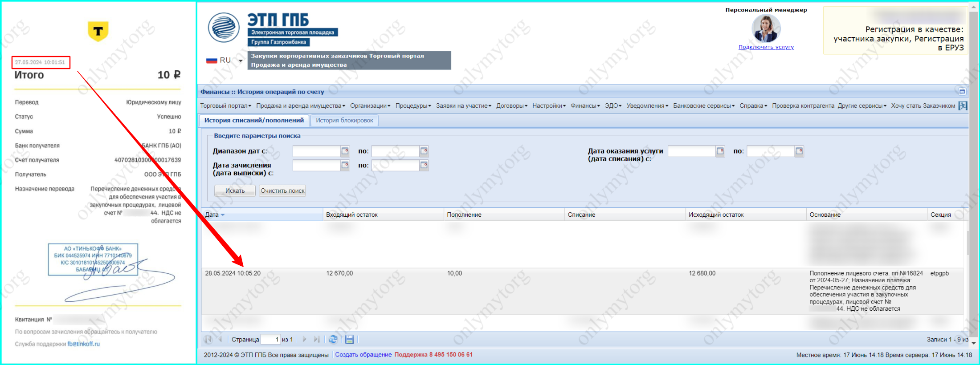The width and height of the screenshot is (980, 365).
Task: Open the 'Банковские сервисы' menu
Action: tap(704, 106)
